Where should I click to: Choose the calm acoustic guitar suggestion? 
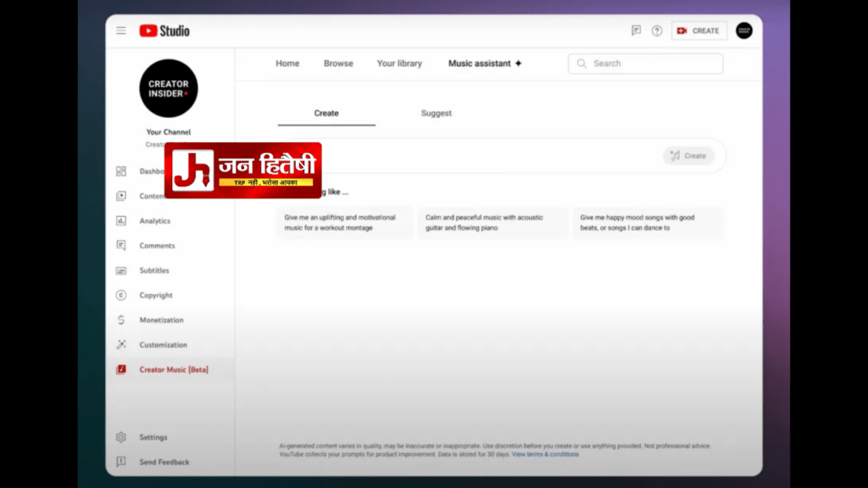pos(492,223)
